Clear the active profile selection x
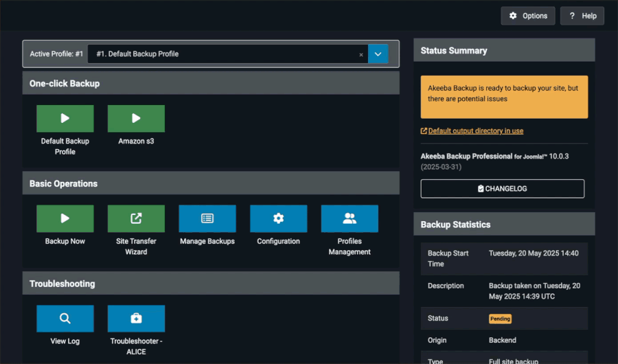 pos(361,55)
